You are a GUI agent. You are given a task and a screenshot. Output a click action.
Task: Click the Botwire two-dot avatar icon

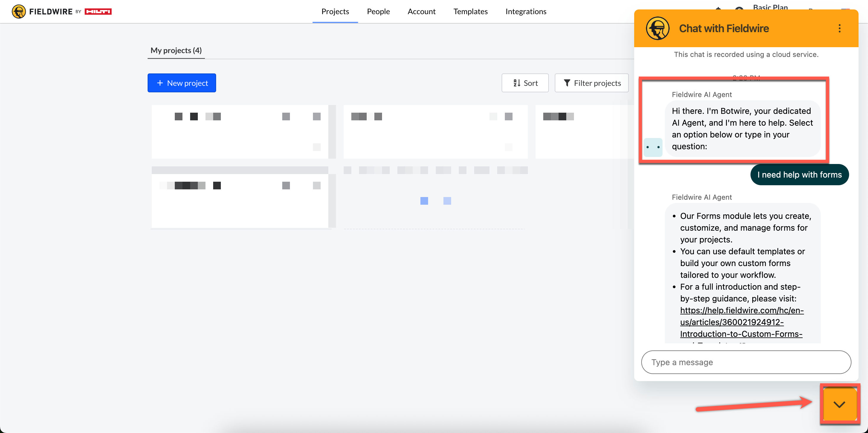click(x=653, y=147)
